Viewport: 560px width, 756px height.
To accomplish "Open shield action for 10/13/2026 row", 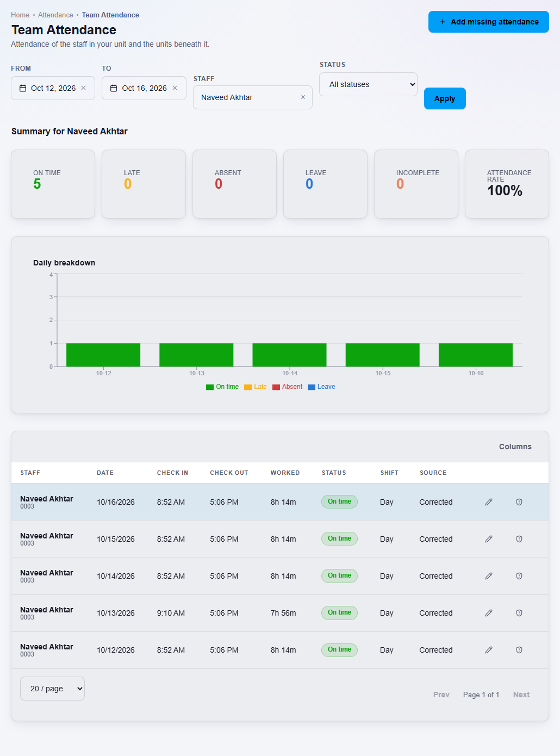I will point(519,613).
